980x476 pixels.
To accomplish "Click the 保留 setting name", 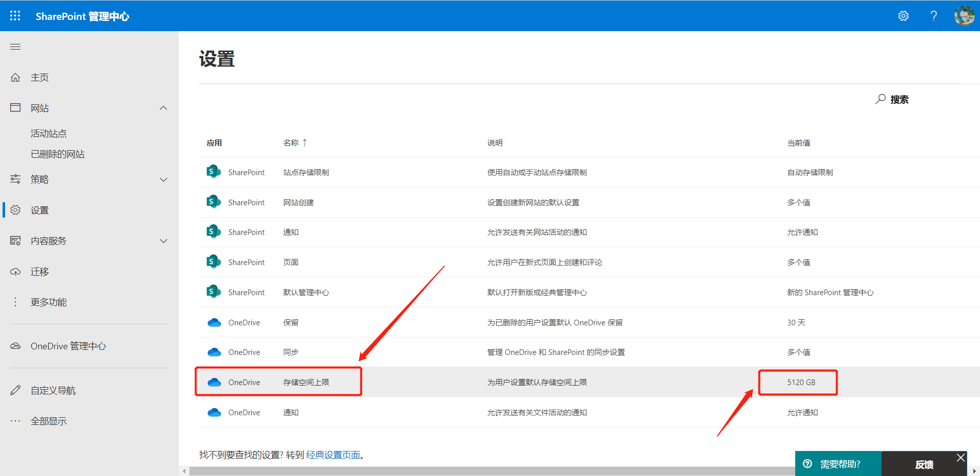I will tap(290, 323).
